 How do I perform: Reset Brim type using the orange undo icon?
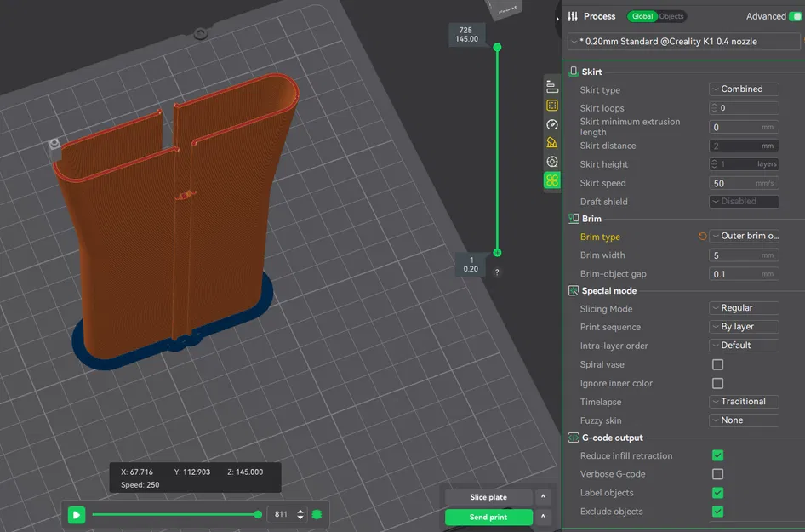click(x=702, y=237)
